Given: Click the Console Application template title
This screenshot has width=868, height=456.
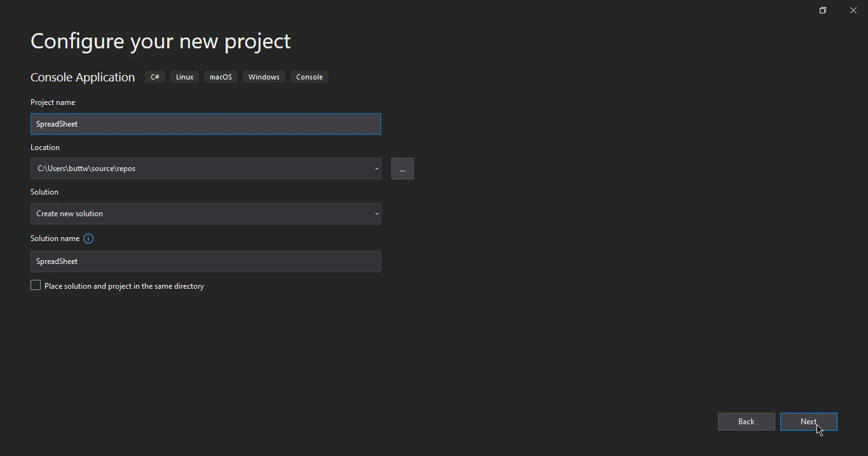Looking at the screenshot, I should pyautogui.click(x=83, y=77).
